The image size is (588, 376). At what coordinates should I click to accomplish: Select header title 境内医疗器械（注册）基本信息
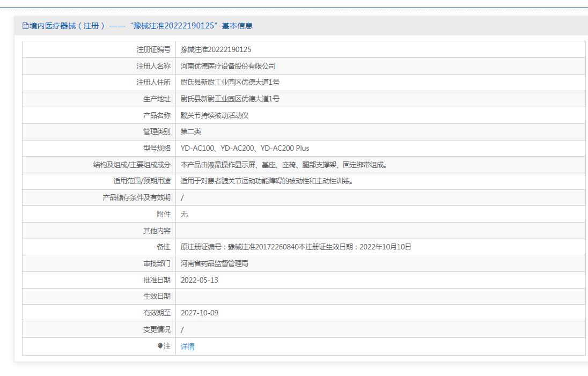point(137,26)
